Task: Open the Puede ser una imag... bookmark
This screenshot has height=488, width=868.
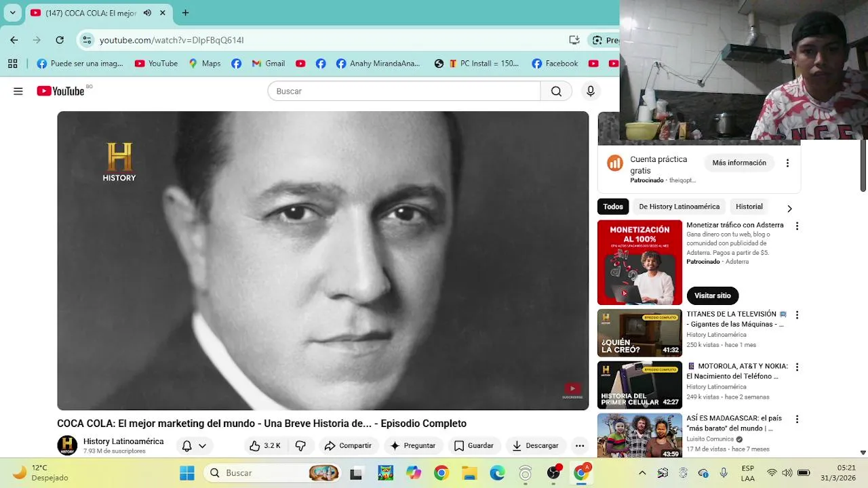Action: coord(80,63)
